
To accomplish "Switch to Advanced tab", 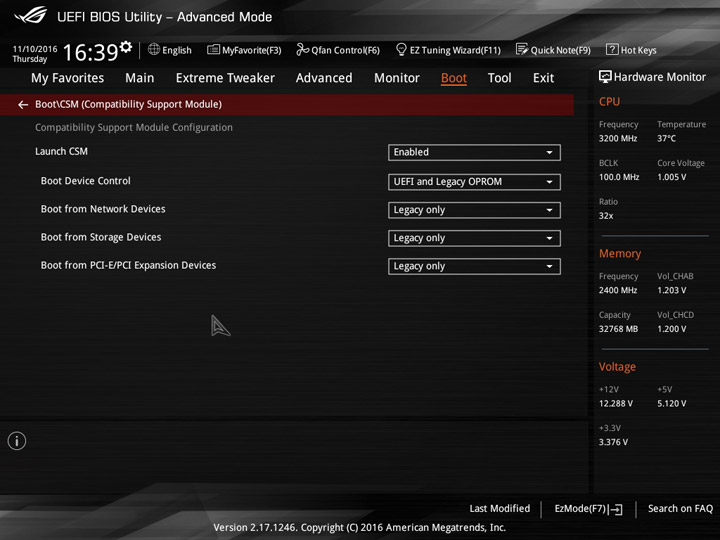I will click(324, 78).
